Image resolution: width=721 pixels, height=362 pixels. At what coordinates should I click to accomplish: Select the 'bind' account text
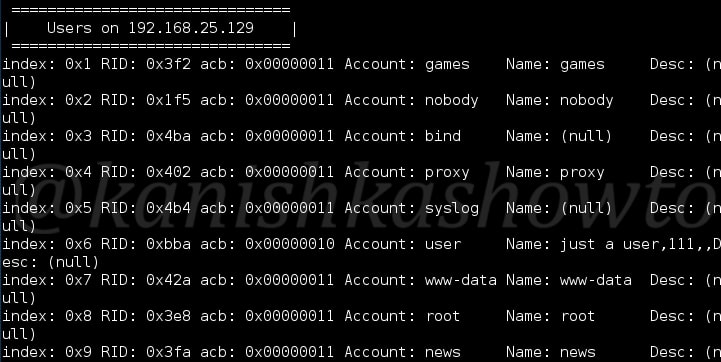pos(443,136)
